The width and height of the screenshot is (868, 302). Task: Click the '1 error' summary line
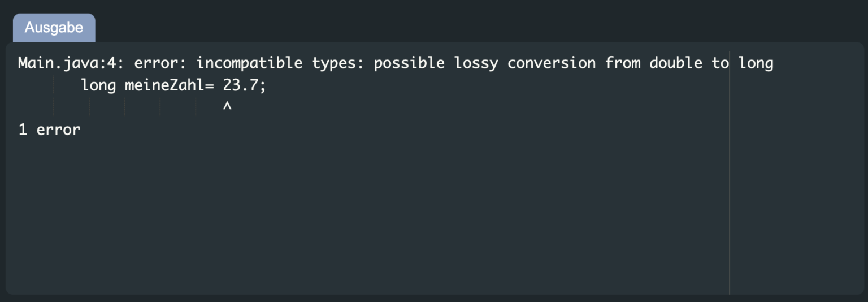[49, 130]
